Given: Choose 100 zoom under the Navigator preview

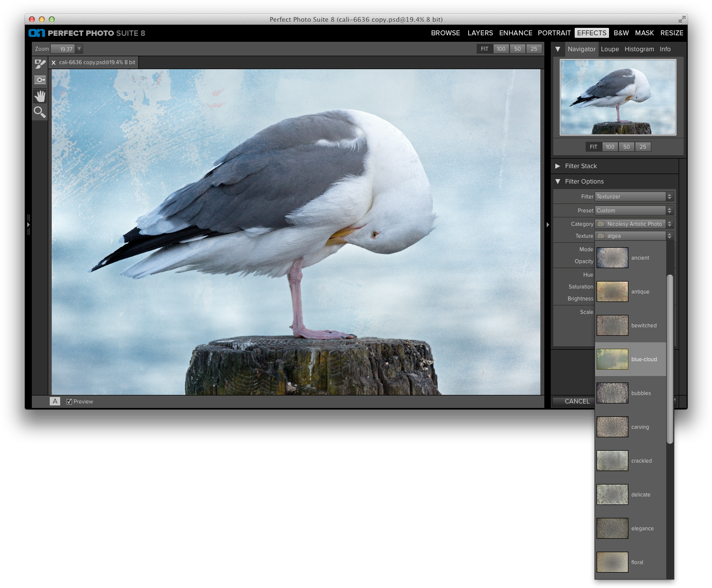Looking at the screenshot, I should point(610,147).
